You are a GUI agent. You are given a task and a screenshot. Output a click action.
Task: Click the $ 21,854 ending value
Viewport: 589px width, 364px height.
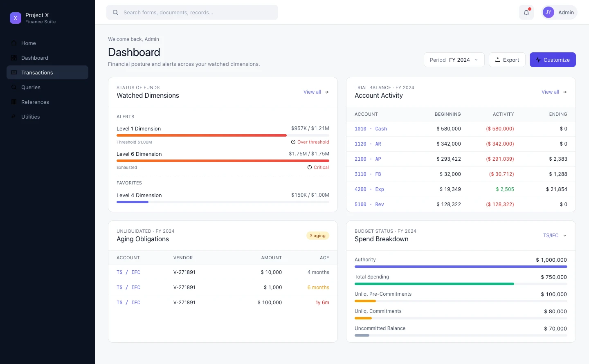557,189
